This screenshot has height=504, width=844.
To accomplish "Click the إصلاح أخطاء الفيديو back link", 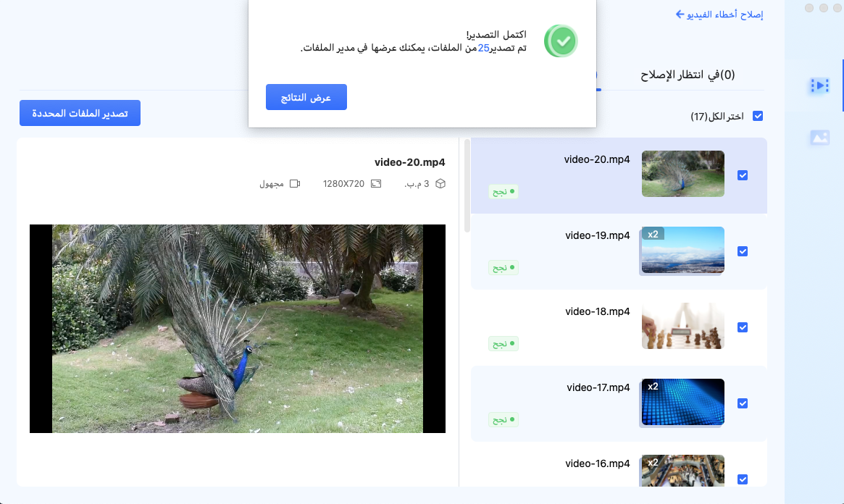I will tap(720, 13).
